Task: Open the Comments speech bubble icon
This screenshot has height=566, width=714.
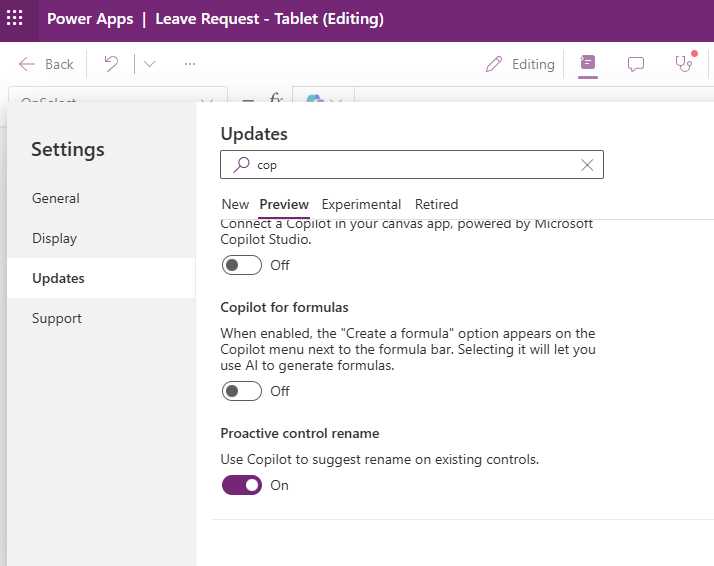Action: click(x=635, y=64)
